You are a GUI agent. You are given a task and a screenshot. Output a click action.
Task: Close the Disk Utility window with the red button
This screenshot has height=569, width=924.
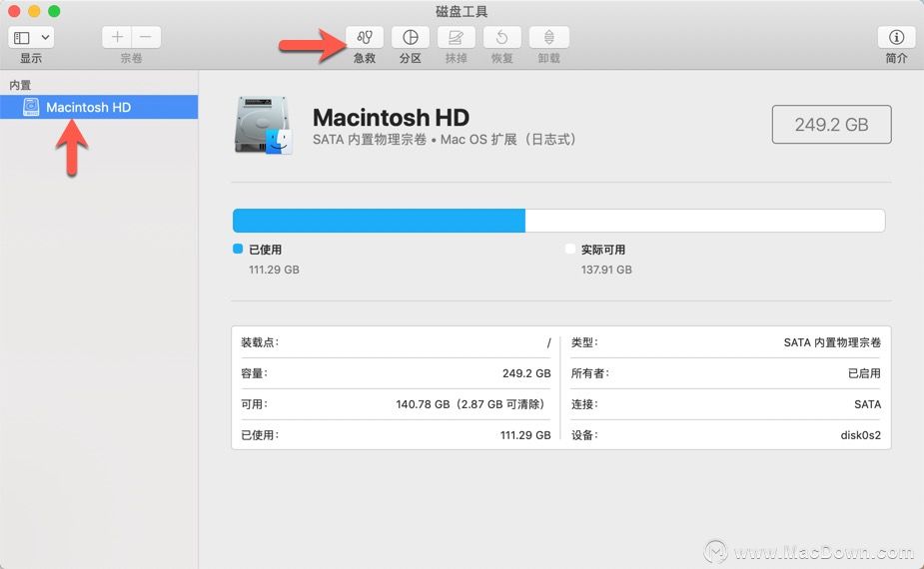click(14, 11)
